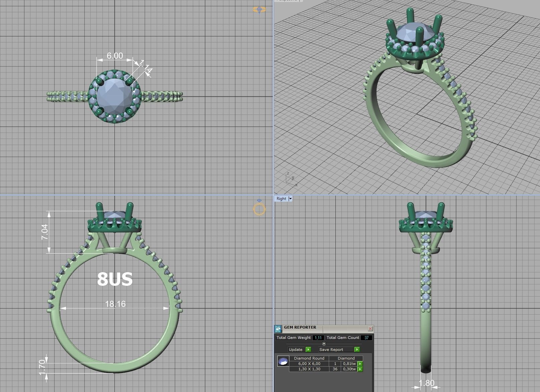
Task: Close the Gem Reporter panel
Action: (370, 329)
